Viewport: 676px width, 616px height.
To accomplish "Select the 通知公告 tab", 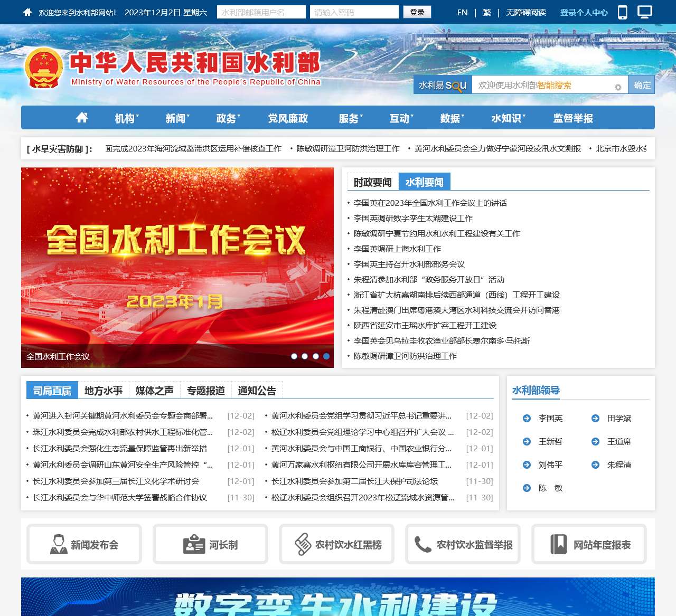I will (257, 390).
